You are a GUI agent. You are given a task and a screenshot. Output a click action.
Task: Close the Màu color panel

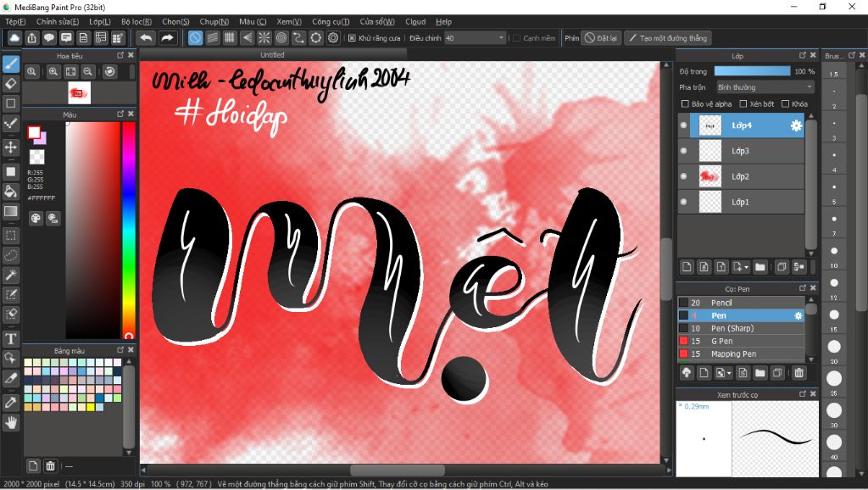(x=131, y=114)
